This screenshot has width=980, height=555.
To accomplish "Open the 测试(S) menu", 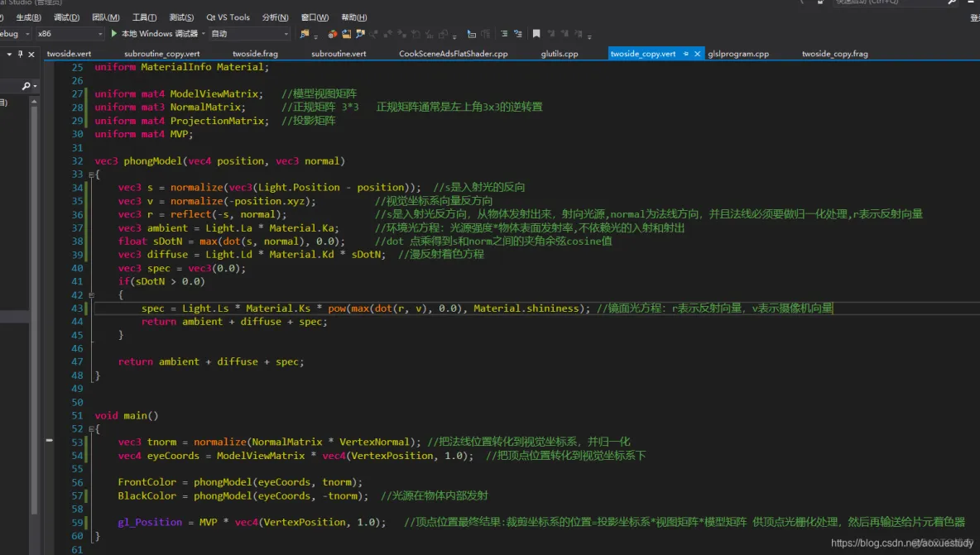I will coord(181,17).
